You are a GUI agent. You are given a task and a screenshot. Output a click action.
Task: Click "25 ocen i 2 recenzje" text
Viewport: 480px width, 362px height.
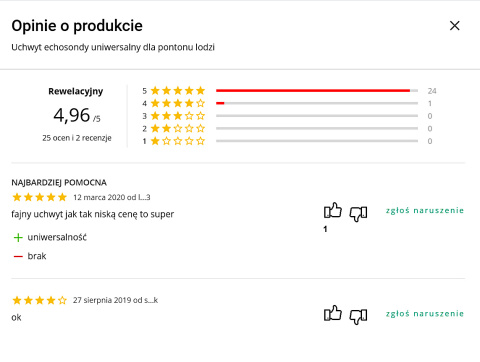coord(77,138)
